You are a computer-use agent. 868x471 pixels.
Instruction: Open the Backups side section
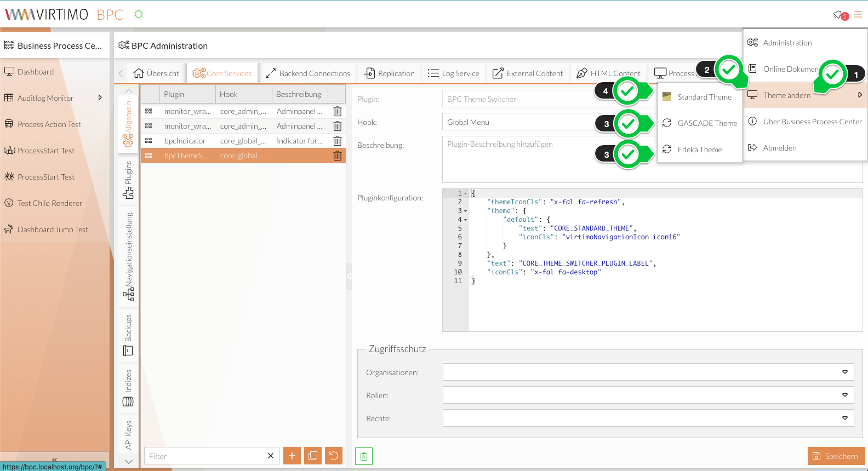point(128,335)
